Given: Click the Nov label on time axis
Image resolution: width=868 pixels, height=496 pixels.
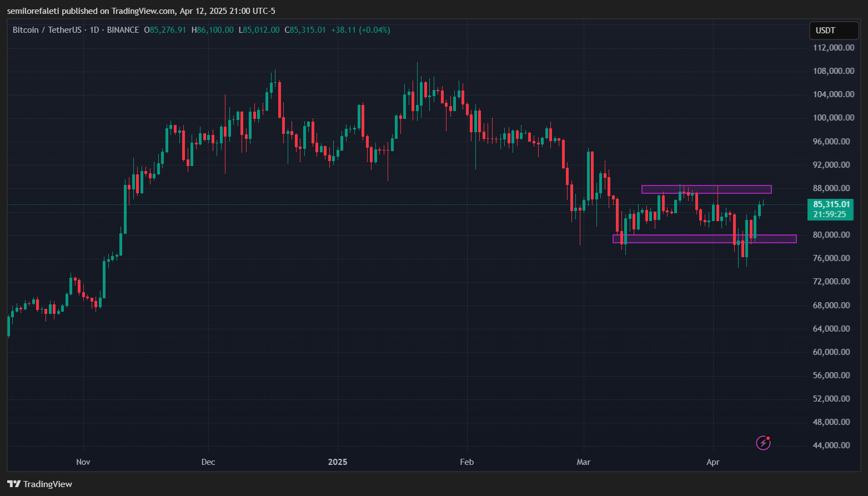Looking at the screenshot, I should point(83,462).
